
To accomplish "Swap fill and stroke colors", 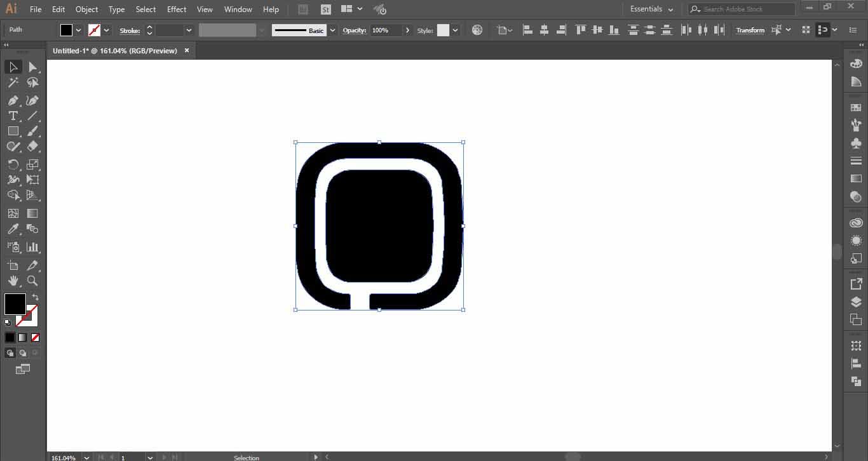I will point(36,297).
